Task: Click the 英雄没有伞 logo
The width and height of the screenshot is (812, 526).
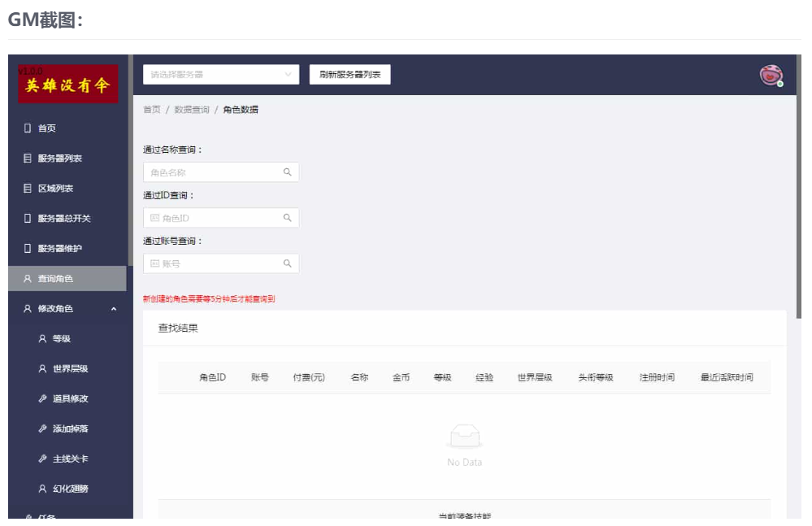Action: pos(67,84)
